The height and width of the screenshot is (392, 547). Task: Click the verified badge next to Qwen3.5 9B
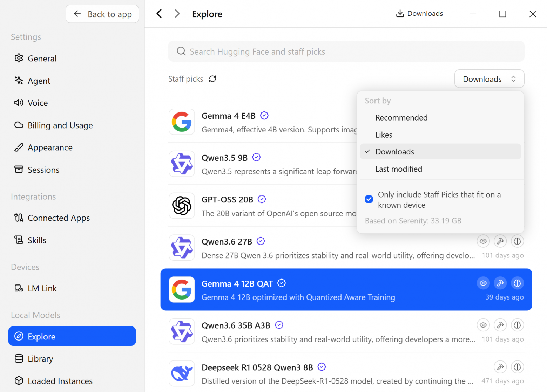pos(256,157)
